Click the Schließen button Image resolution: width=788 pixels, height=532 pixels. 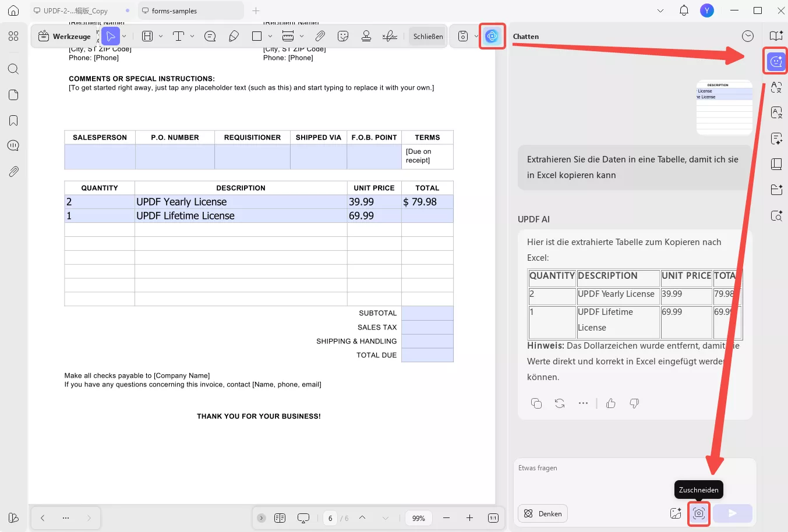click(x=427, y=36)
